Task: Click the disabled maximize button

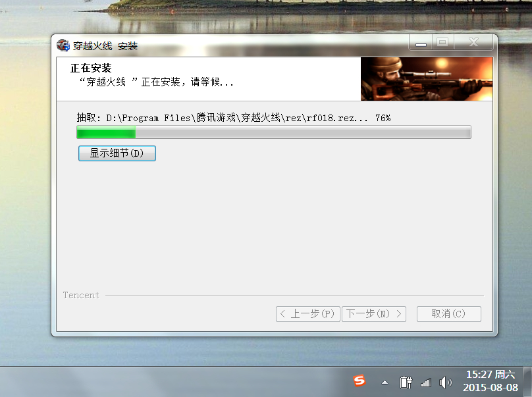Action: [442, 42]
